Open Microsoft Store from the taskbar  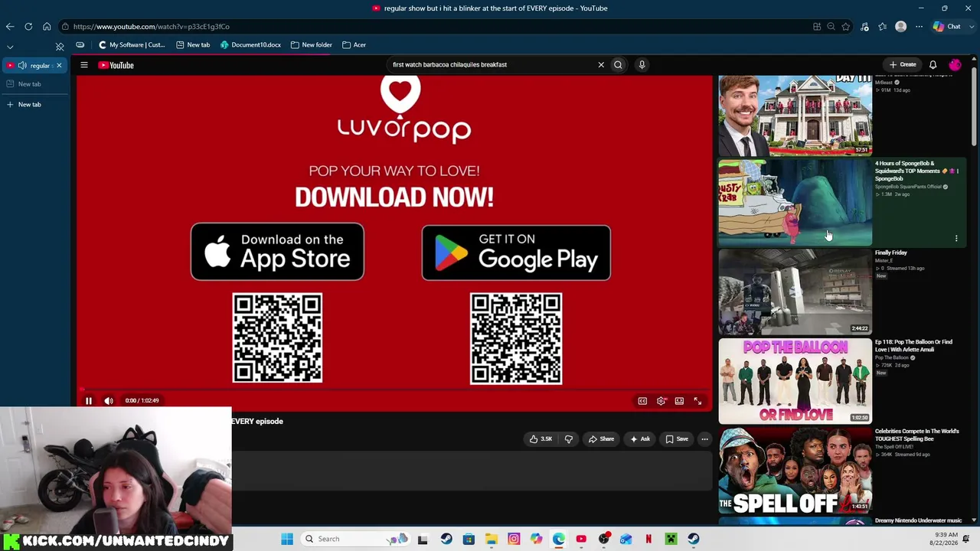[469, 539]
